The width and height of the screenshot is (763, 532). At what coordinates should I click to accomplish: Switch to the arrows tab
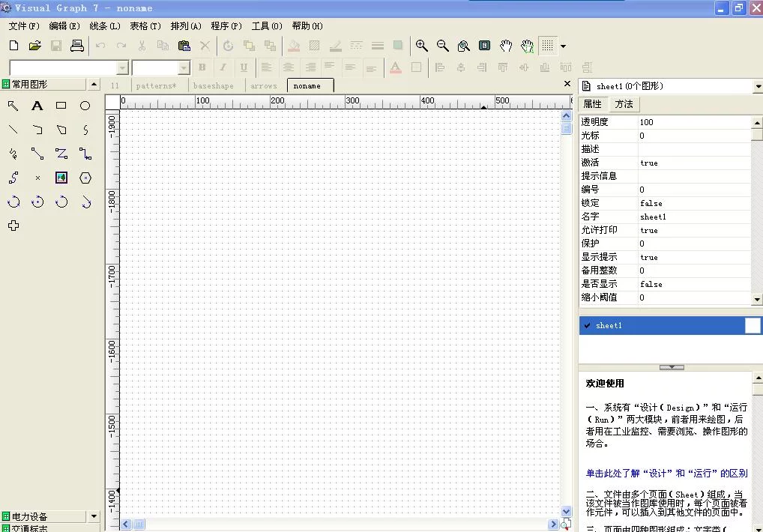[x=264, y=86]
